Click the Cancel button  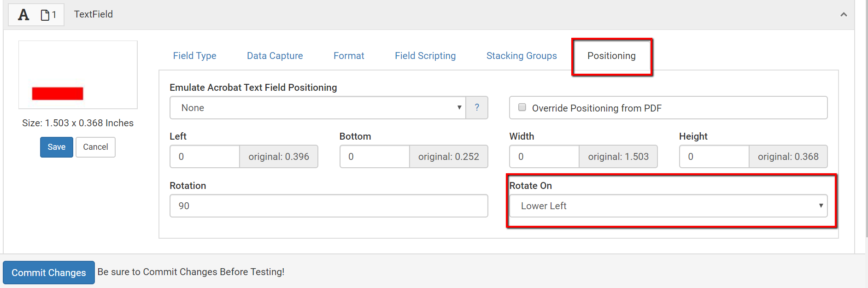pos(95,147)
